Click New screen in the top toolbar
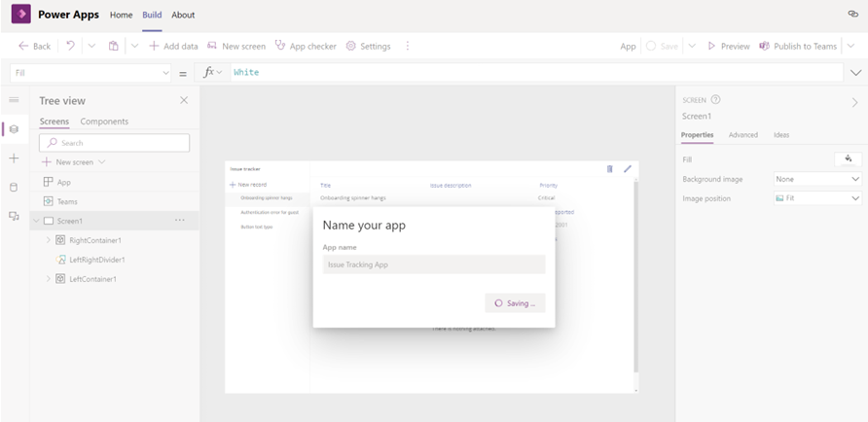This screenshot has height=422, width=868. tap(236, 47)
